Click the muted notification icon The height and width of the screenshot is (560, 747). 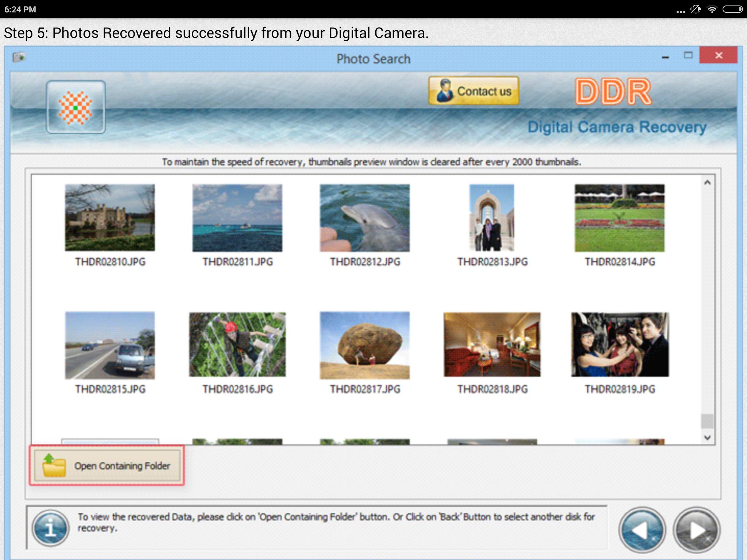696,9
